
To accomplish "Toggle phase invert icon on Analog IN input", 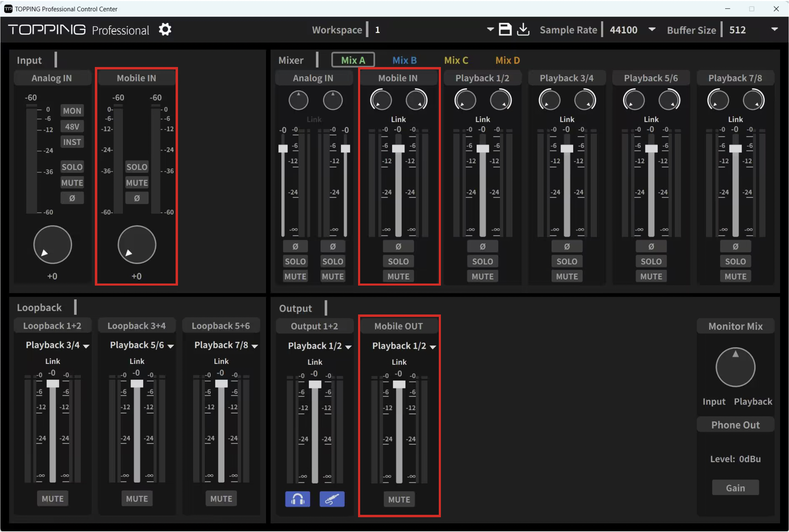I will [x=72, y=198].
